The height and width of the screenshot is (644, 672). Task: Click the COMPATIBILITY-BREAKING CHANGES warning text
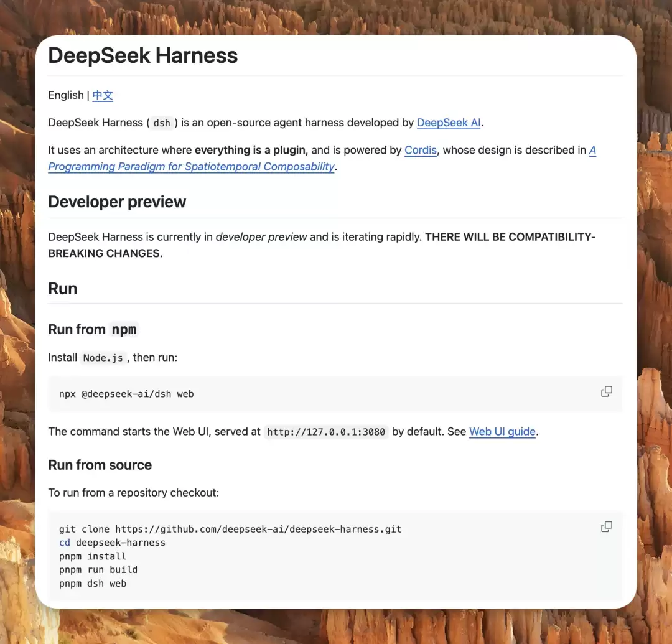[x=322, y=245]
